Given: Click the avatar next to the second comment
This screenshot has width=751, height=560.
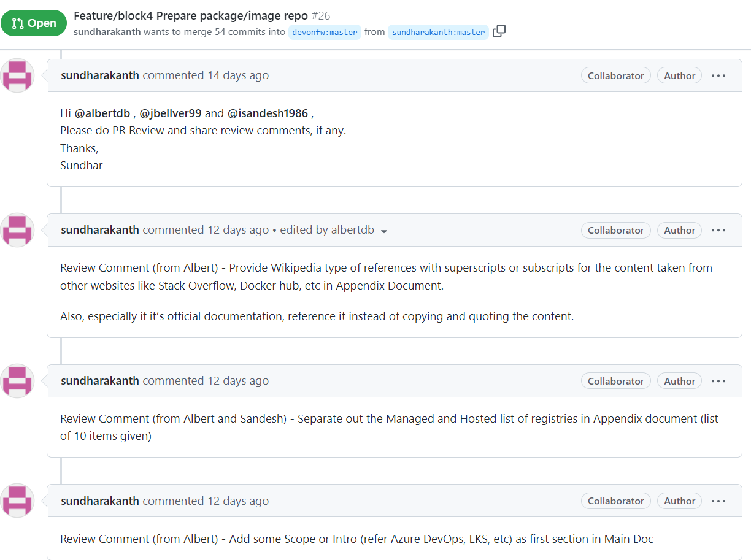Looking at the screenshot, I should (x=17, y=229).
